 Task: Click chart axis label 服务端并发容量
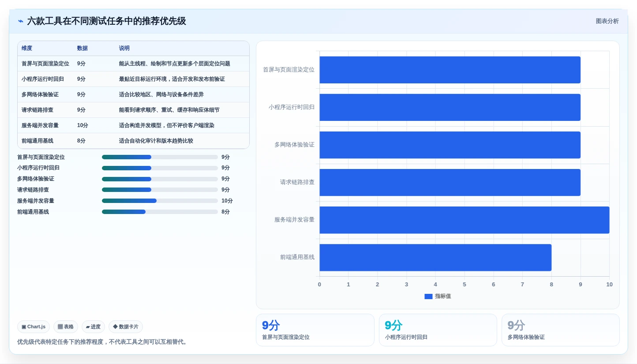294,220
